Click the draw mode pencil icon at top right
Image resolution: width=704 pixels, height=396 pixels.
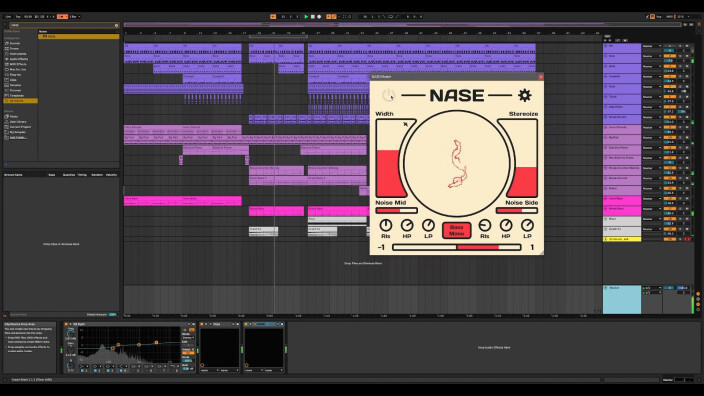(647, 17)
